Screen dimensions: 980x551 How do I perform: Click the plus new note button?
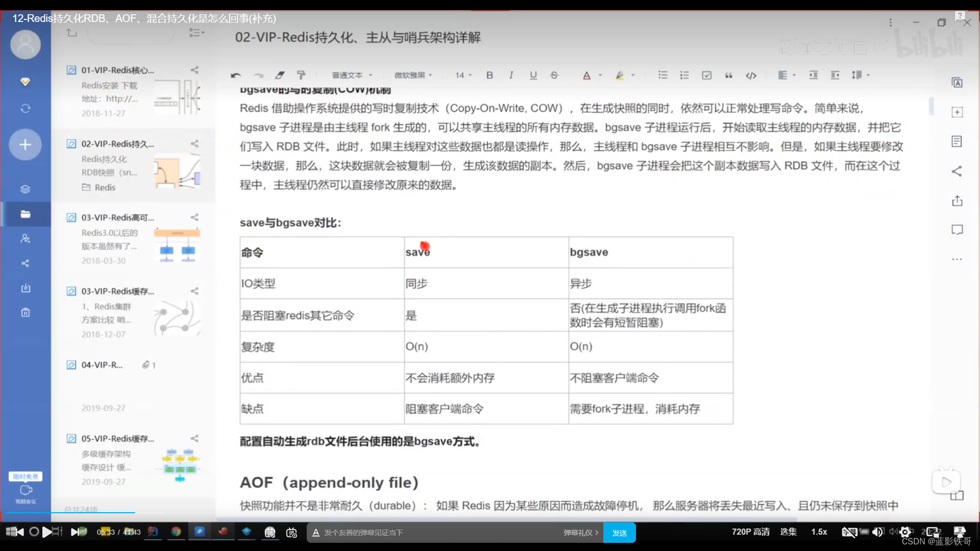click(25, 145)
